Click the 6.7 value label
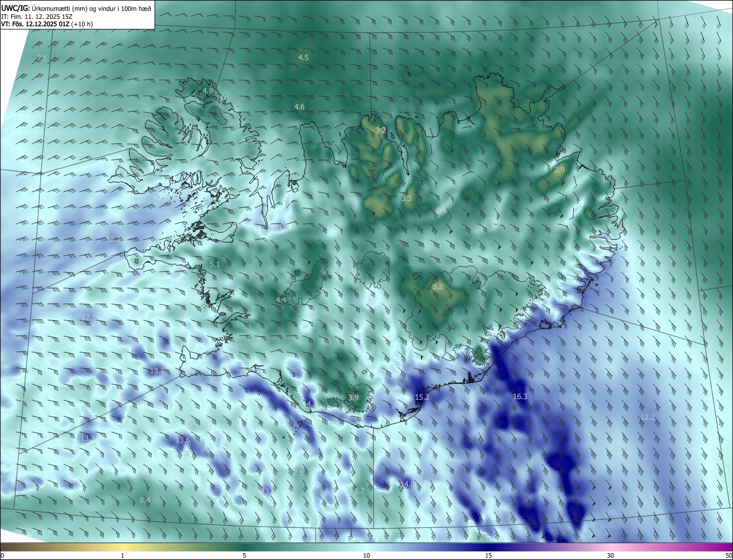The width and height of the screenshot is (733, 560). coord(360,491)
